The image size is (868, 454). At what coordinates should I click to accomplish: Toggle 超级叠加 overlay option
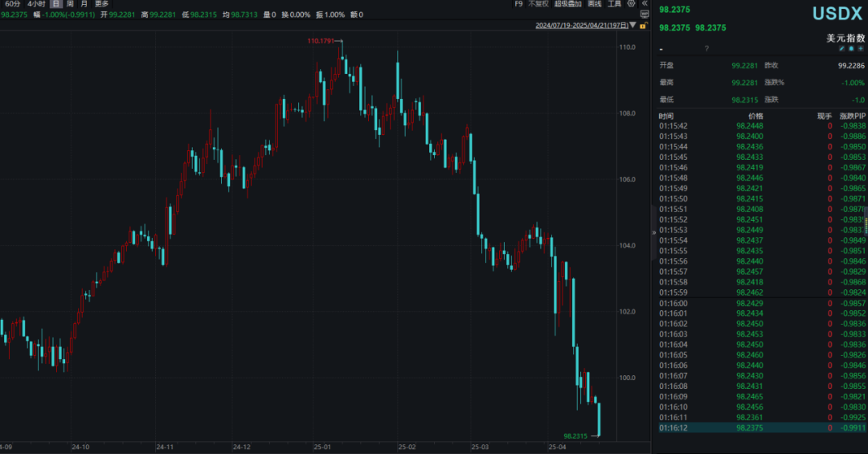[567, 4]
